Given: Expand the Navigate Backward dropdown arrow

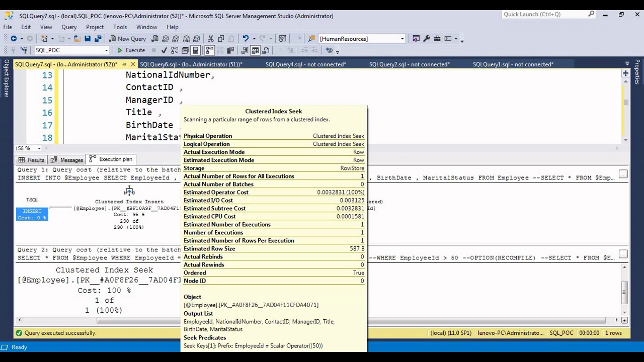Looking at the screenshot, I should click(22, 39).
